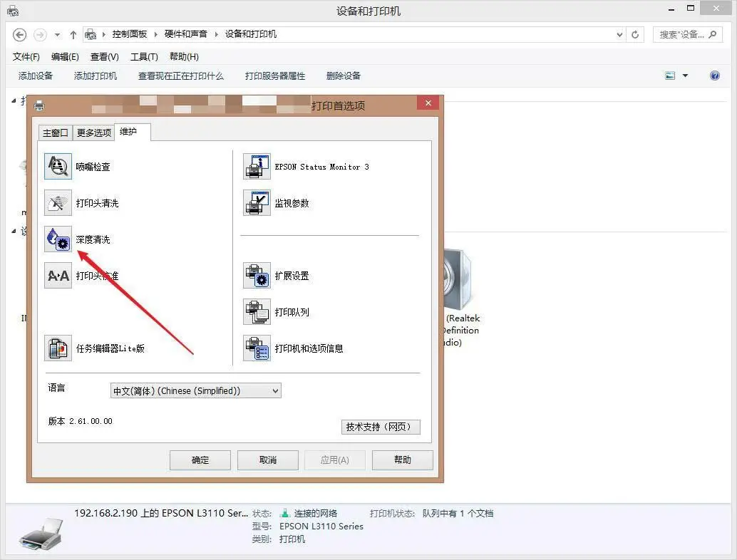This screenshot has width=737, height=560.
Task: Open the print head alignment (打印头校准) A·A icon
Action: pyautogui.click(x=58, y=275)
